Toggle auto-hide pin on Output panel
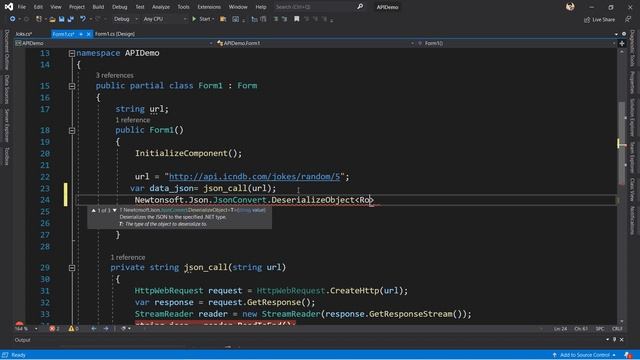This screenshot has width=640, height=360. (x=615, y=340)
